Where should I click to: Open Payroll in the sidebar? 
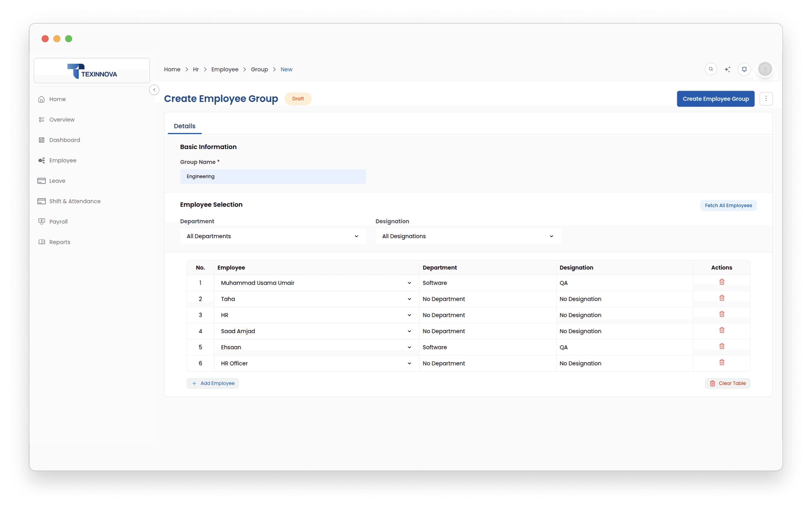coord(58,222)
